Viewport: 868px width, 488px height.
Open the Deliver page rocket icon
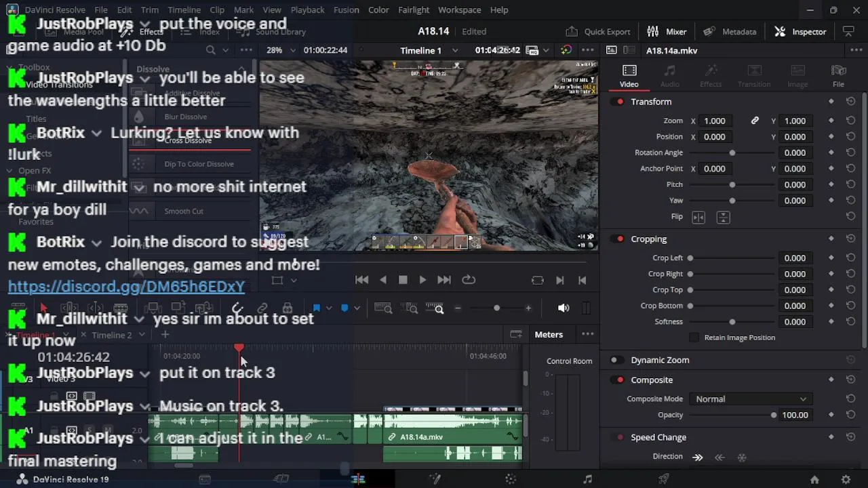(x=665, y=479)
